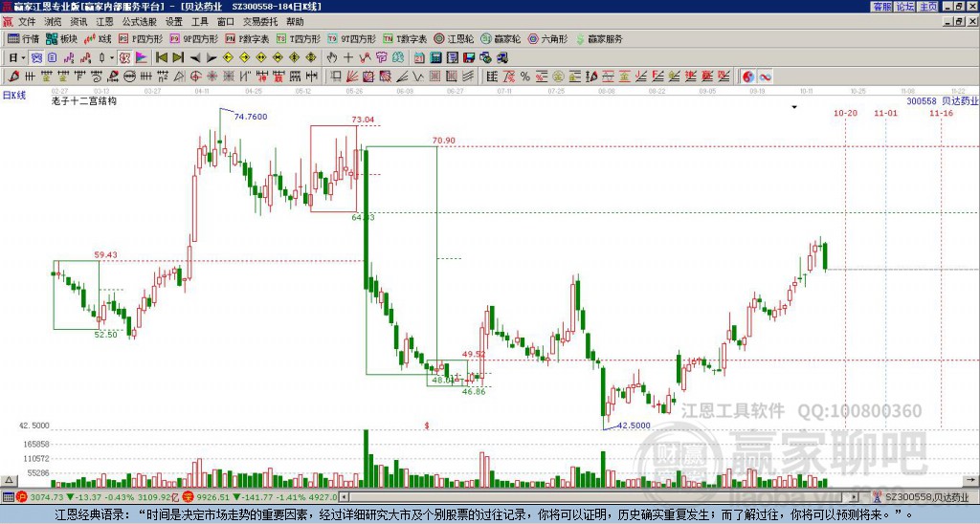The height and width of the screenshot is (524, 980).
Task: Click the flag marker icon
Action: click(142, 57)
